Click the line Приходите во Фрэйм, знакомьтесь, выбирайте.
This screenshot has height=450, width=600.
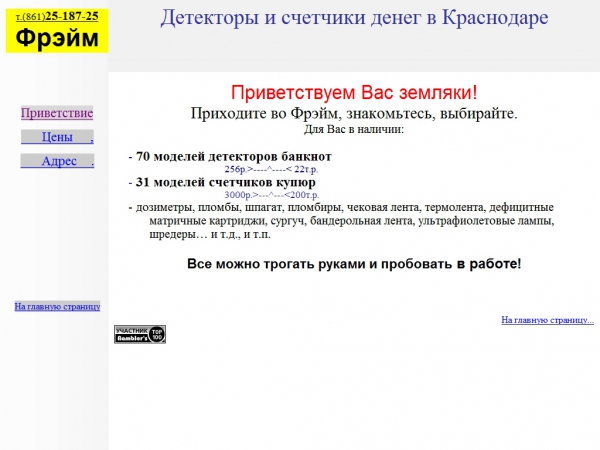tap(354, 113)
